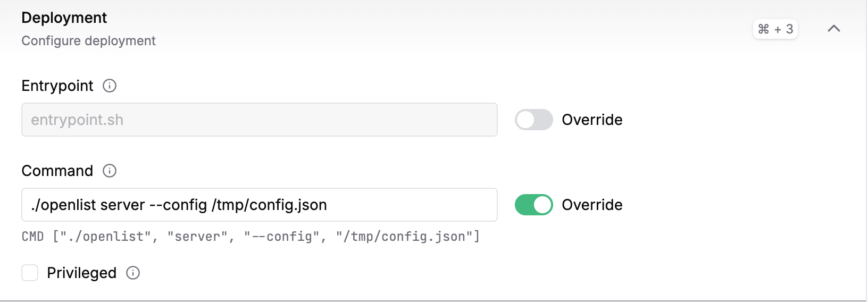Enable the Entrypoint Override switch
The height and width of the screenshot is (302, 868).
point(533,120)
